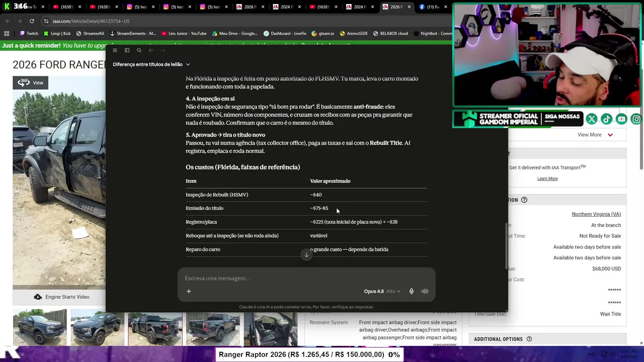Open the StreamerKit bookmark
644x362 pixels.
90,34
